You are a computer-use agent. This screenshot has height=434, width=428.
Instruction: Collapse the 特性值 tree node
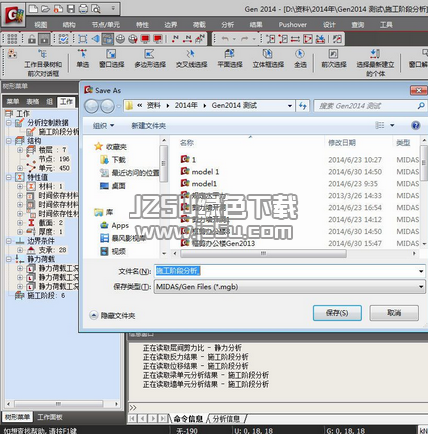(9, 177)
